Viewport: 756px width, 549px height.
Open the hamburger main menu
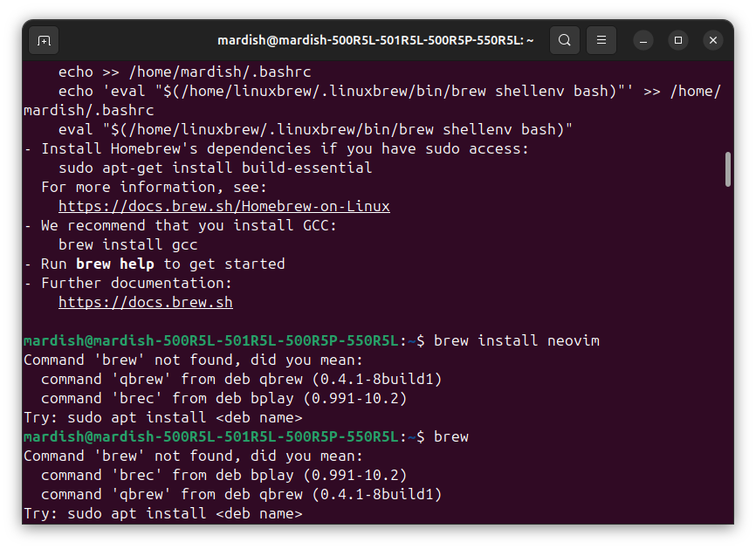pos(601,40)
